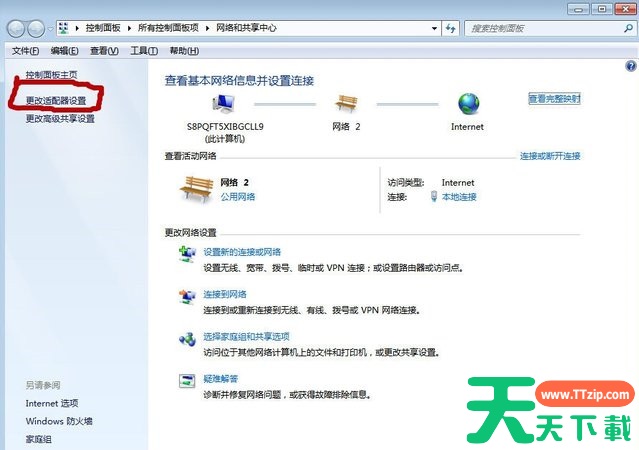Click the computer icon in the network map
Screen dimensions: 639x450
(224, 104)
